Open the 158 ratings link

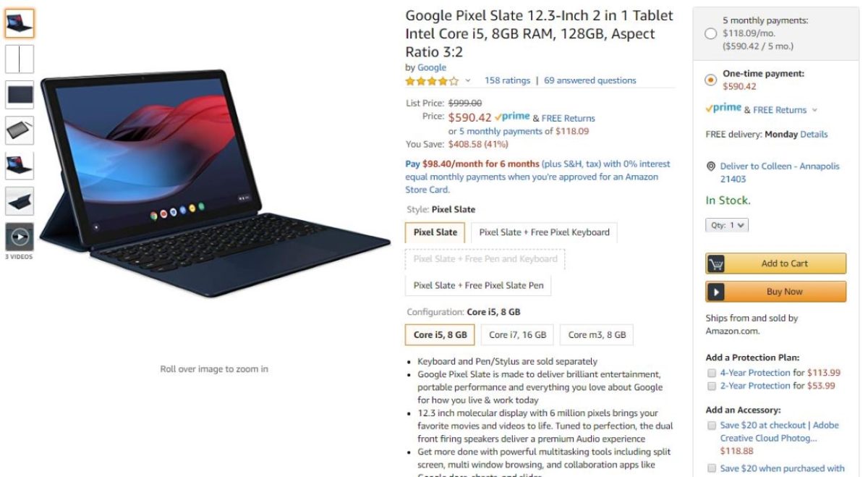[x=507, y=80]
